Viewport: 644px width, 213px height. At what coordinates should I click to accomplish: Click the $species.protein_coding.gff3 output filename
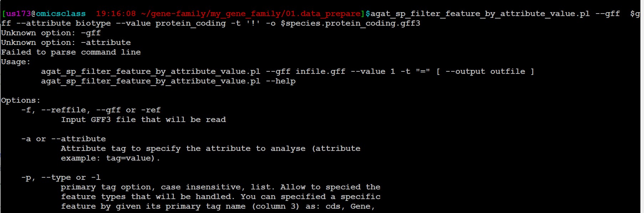(351, 24)
